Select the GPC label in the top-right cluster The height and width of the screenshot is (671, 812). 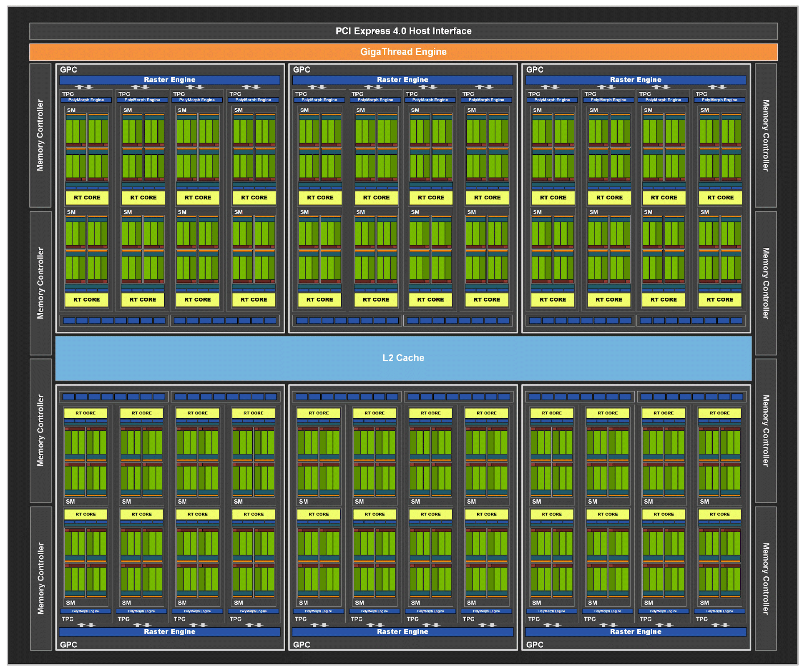pos(535,70)
